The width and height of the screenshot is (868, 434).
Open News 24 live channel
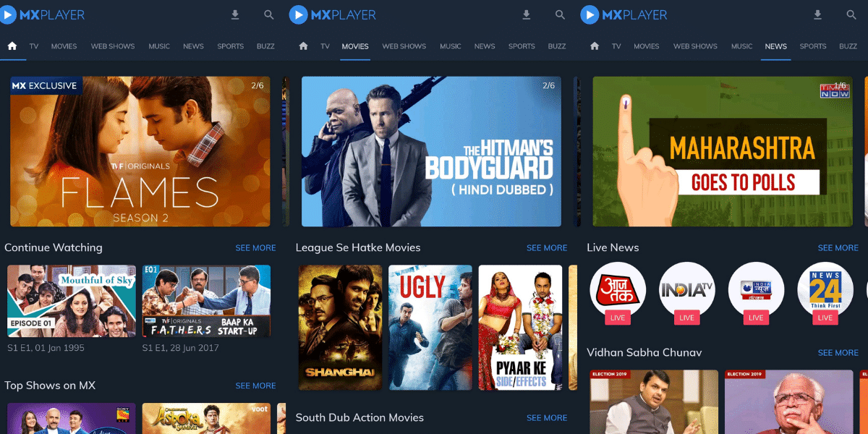(825, 290)
